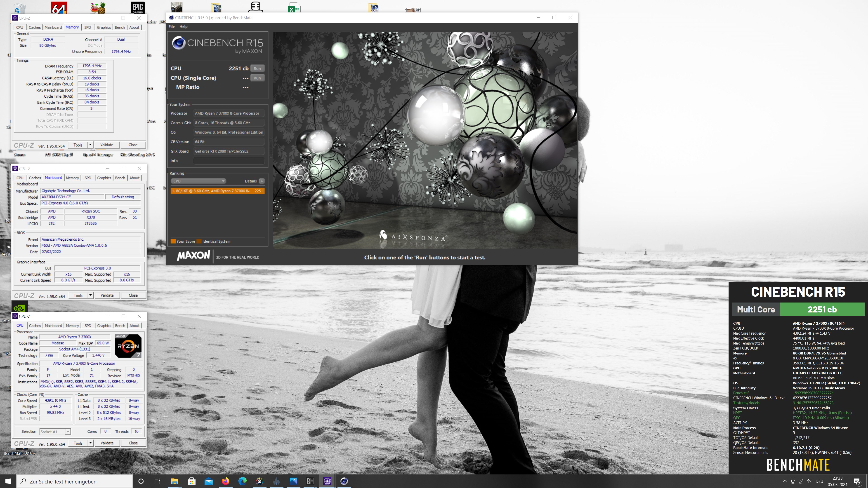Click the '1796.4 MHz' DRAM Frequency value
This screenshot has height=488, width=868.
click(92, 66)
